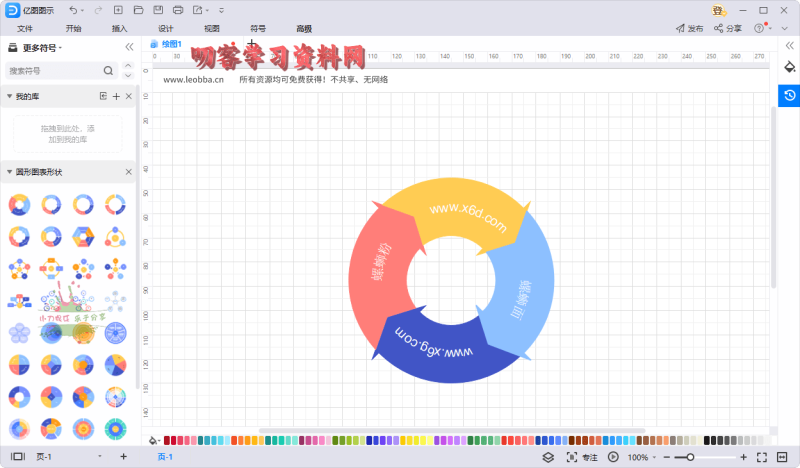Collapse the right side panel with the double chevron
This screenshot has width=800, height=468.
pos(789,46)
